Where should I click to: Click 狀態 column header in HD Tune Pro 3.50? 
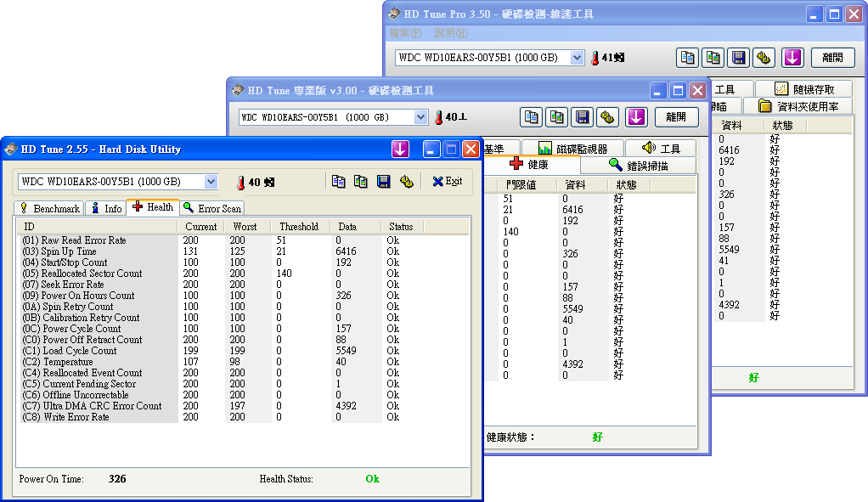pyautogui.click(x=783, y=126)
